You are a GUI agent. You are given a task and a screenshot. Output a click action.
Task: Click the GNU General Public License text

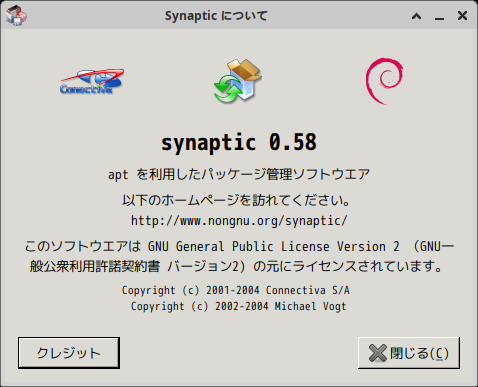(239, 256)
